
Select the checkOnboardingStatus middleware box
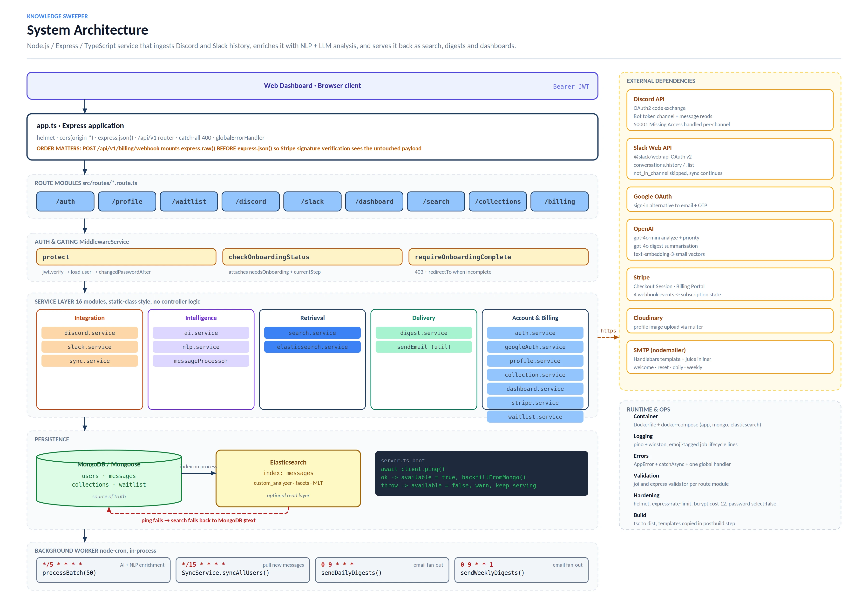pyautogui.click(x=312, y=257)
